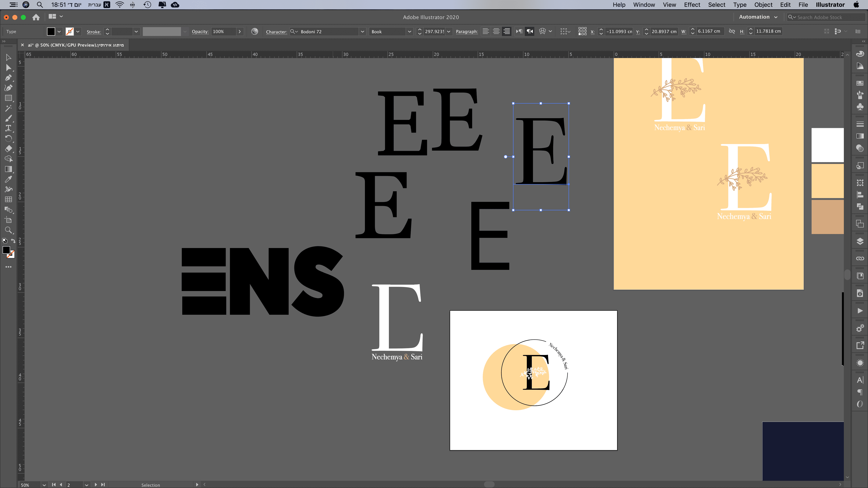The width and height of the screenshot is (868, 488).
Task: Toggle constrain width and height proportions
Action: click(x=732, y=31)
